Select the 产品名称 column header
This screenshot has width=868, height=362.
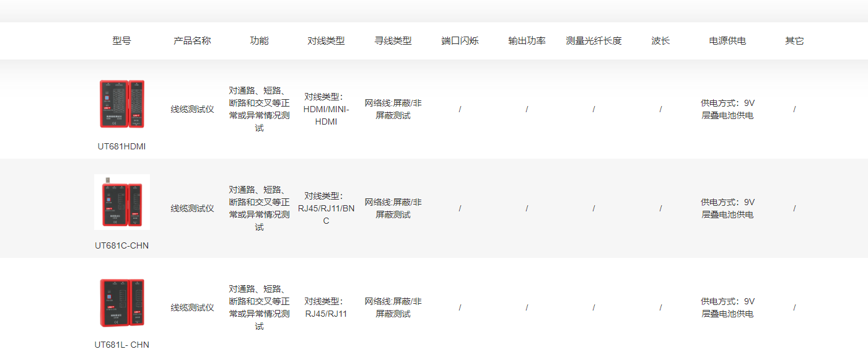pyautogui.click(x=192, y=41)
